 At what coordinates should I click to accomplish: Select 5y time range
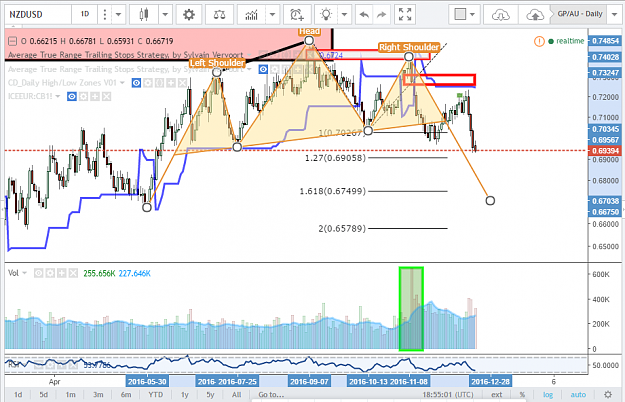[x=210, y=394]
